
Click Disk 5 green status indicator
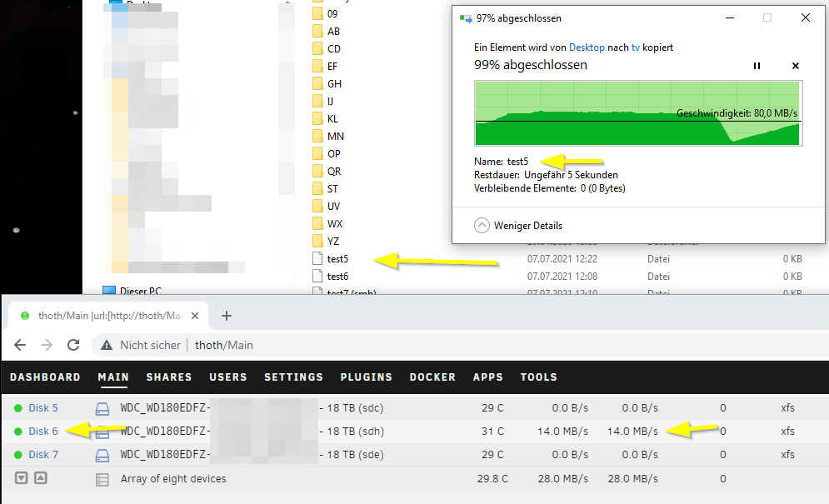(18, 408)
